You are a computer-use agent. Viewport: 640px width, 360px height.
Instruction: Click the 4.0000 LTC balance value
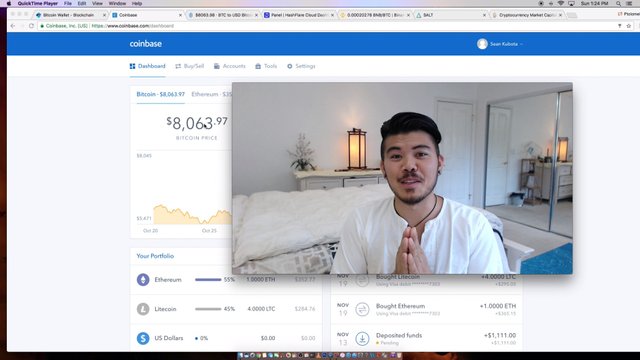pos(261,309)
